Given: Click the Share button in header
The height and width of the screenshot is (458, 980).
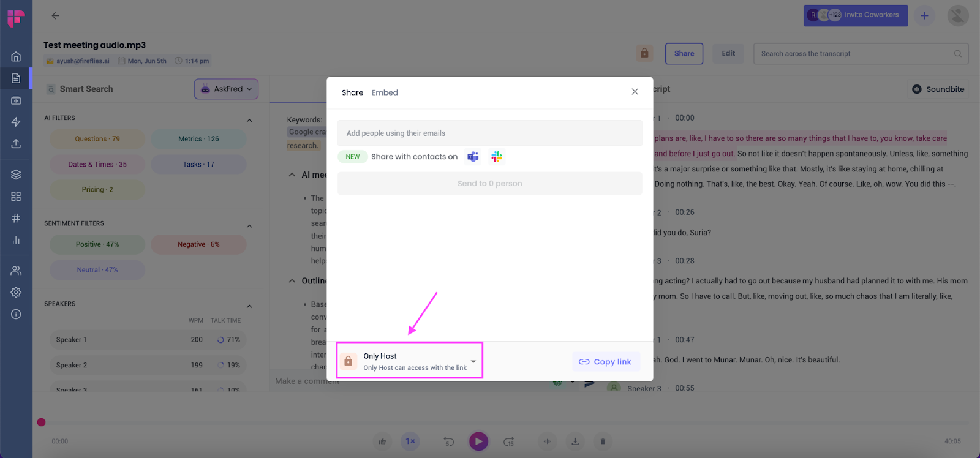Looking at the screenshot, I should 684,54.
